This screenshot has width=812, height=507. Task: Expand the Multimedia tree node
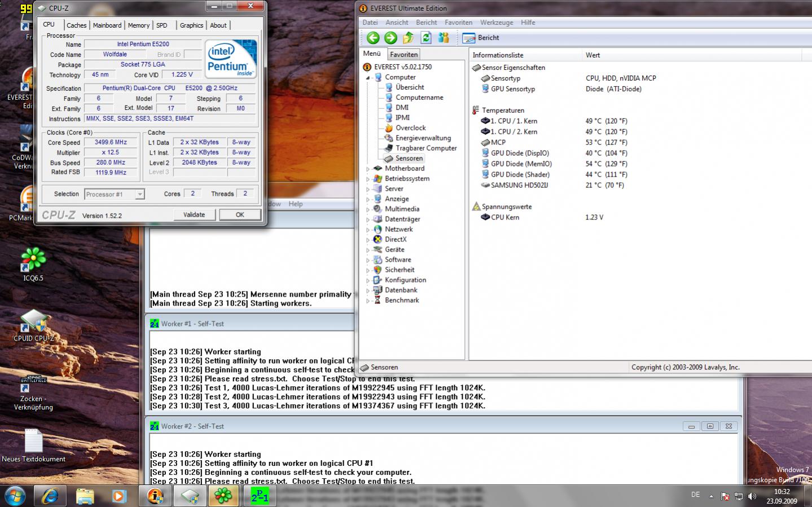coord(368,209)
